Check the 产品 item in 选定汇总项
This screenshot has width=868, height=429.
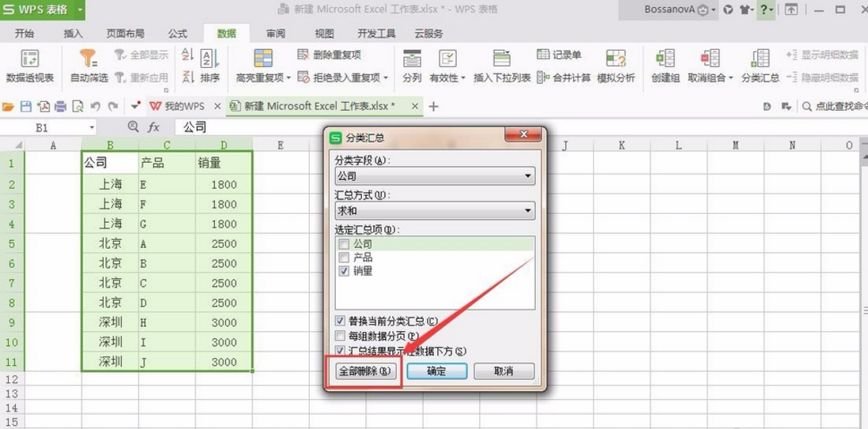pyautogui.click(x=344, y=258)
